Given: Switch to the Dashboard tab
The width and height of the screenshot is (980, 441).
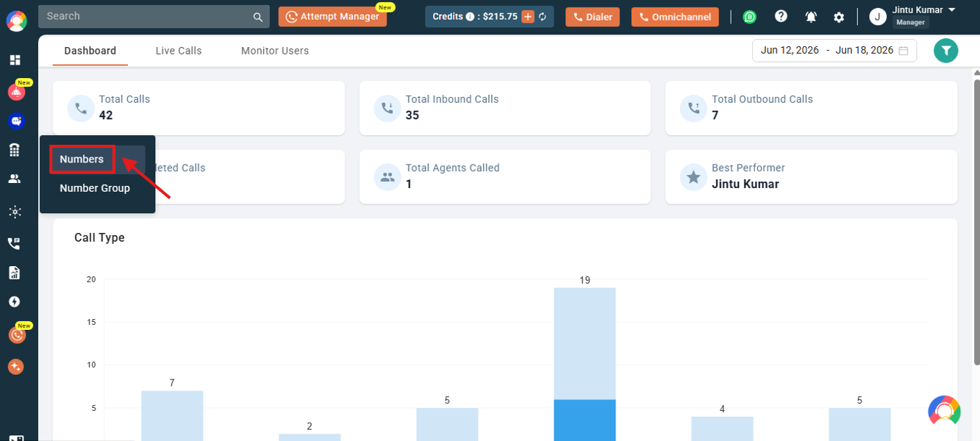Looking at the screenshot, I should click(x=90, y=51).
